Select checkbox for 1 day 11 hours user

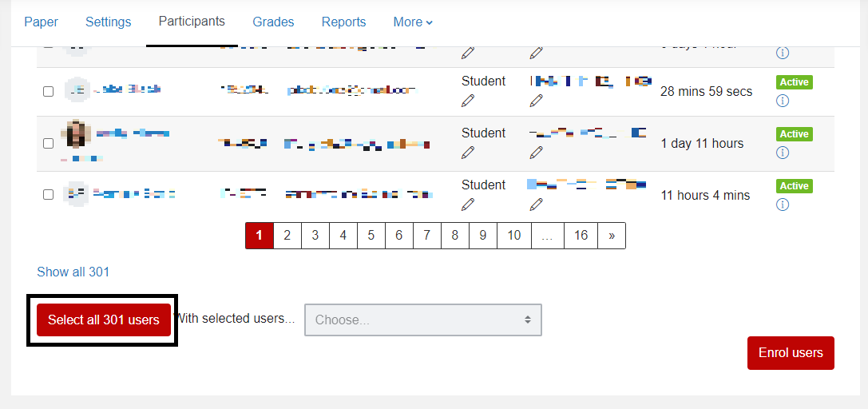[x=49, y=143]
